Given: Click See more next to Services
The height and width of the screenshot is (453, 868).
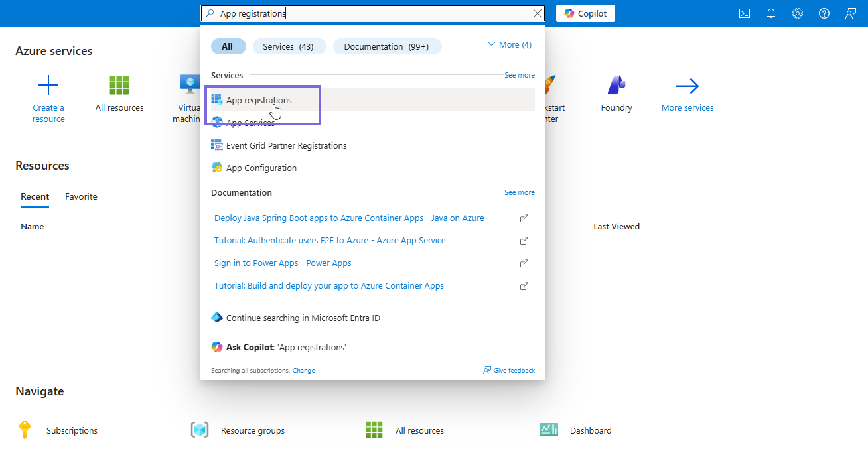Looking at the screenshot, I should (x=519, y=75).
